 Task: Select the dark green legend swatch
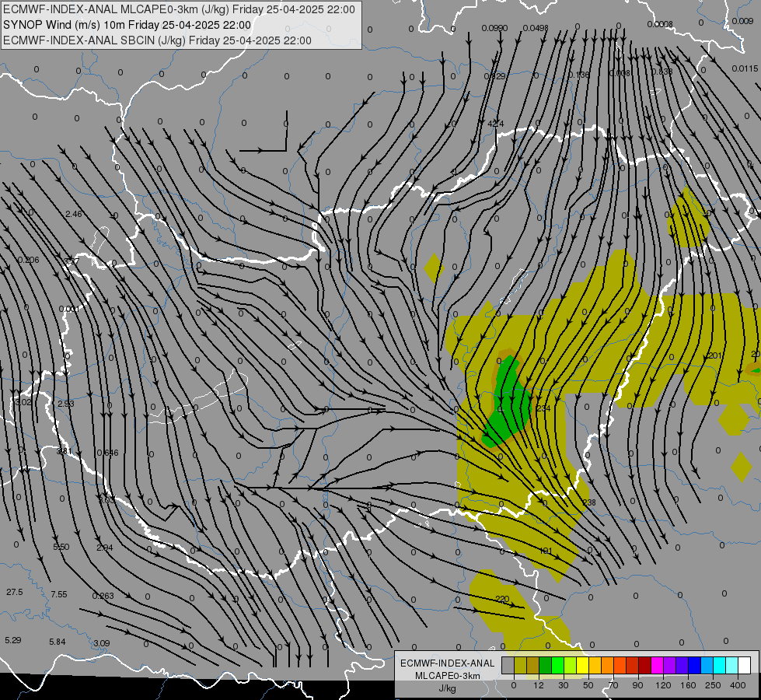point(546,665)
